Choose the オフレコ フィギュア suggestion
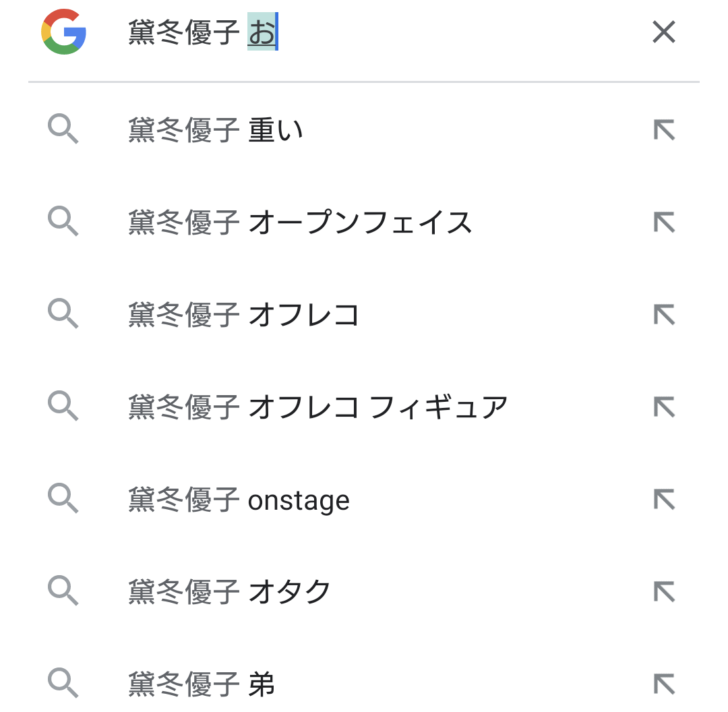 pos(317,407)
